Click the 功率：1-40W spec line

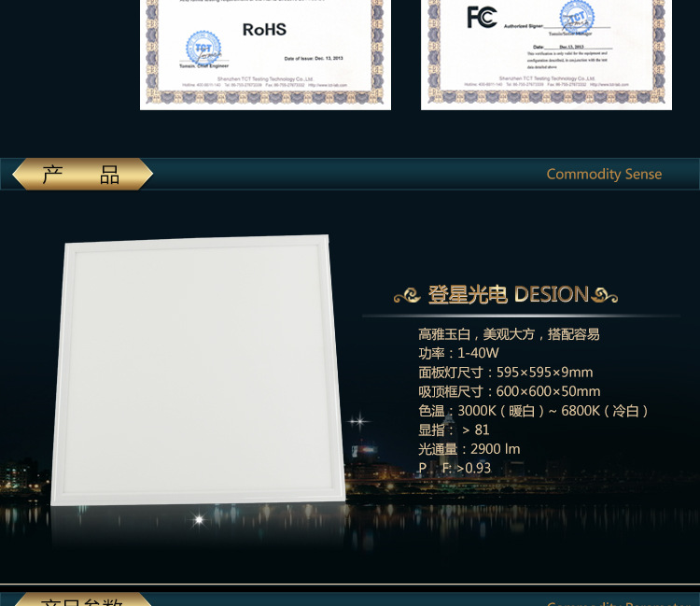click(x=458, y=353)
